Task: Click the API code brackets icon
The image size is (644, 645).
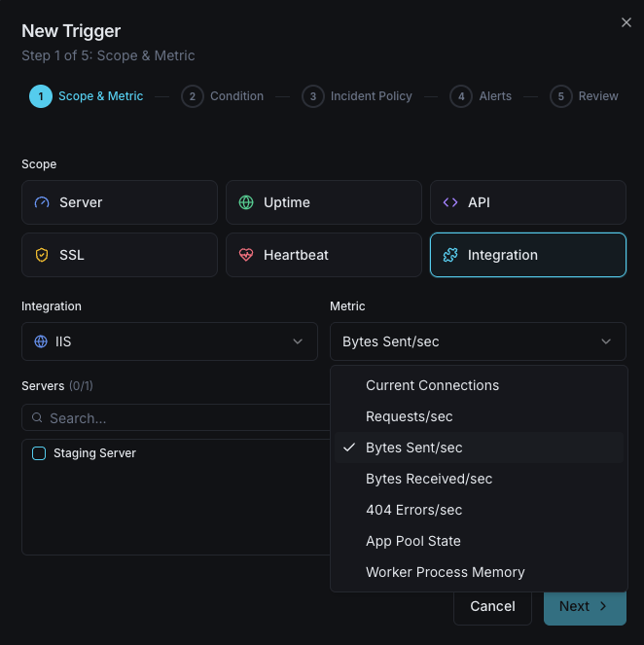Action: pos(449,202)
